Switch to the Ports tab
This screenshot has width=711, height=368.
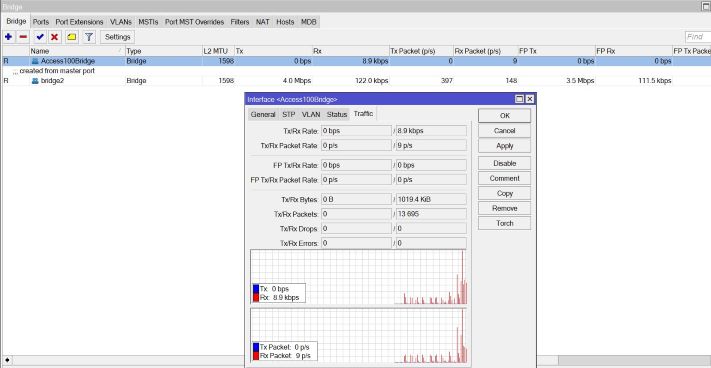(x=41, y=22)
